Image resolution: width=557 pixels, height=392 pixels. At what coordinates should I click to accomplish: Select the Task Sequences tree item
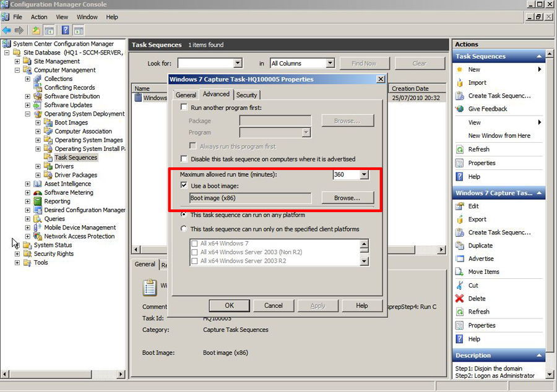click(x=76, y=158)
